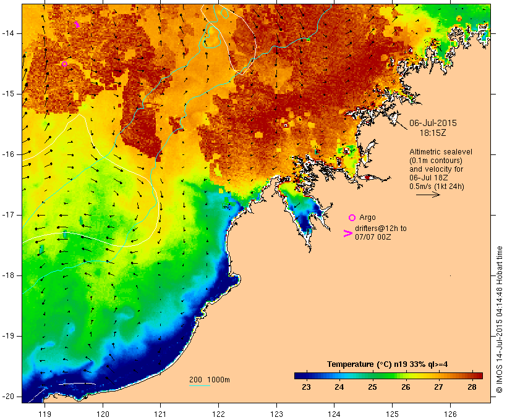This screenshot has height=420, width=507.
Task: Click the 'Argo' legend label
Action: tap(367, 218)
